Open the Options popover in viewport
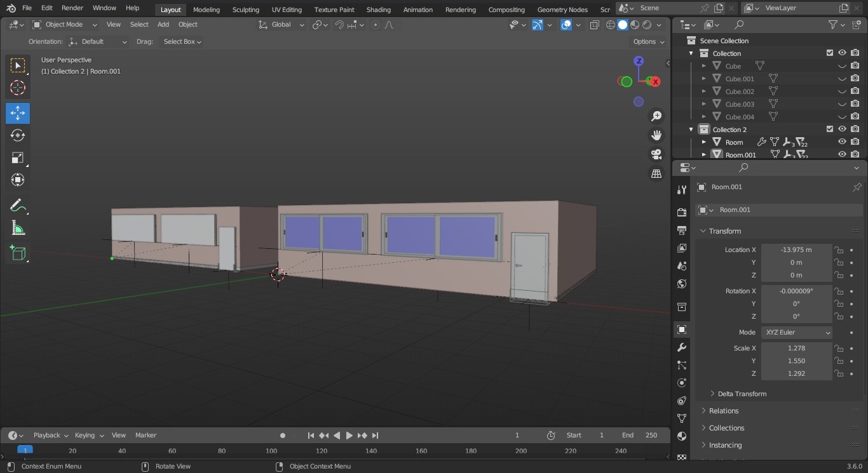The height and width of the screenshot is (473, 868). pyautogui.click(x=648, y=42)
